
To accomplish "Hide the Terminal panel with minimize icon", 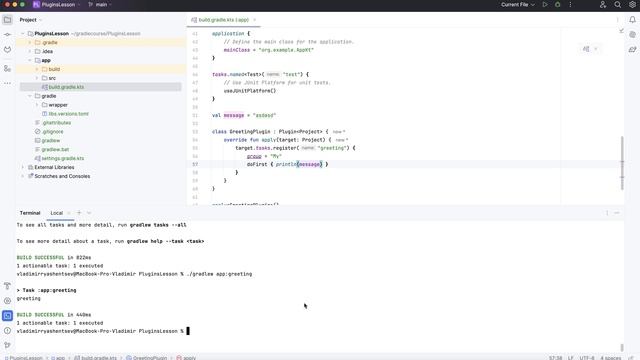I will (x=617, y=213).
